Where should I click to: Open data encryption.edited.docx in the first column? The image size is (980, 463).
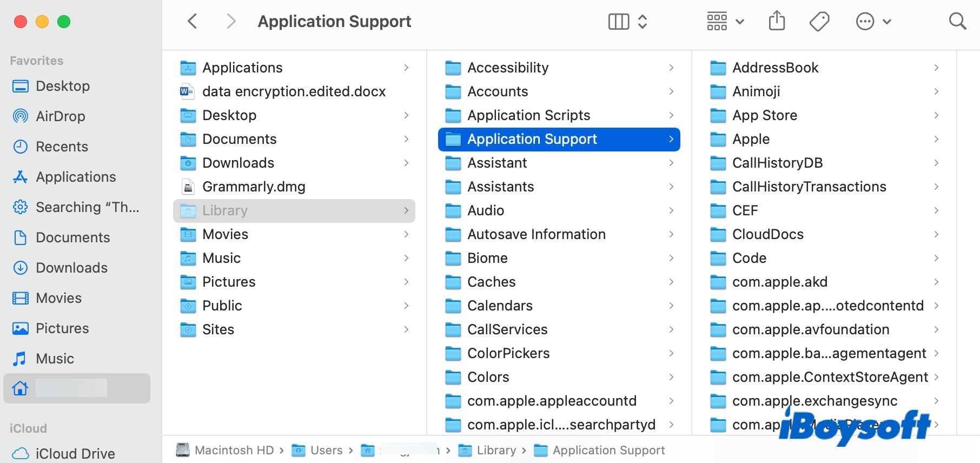click(294, 91)
